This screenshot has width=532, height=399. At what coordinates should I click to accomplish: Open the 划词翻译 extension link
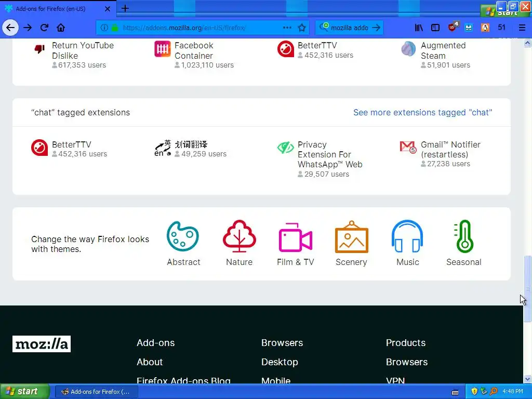coord(191,144)
